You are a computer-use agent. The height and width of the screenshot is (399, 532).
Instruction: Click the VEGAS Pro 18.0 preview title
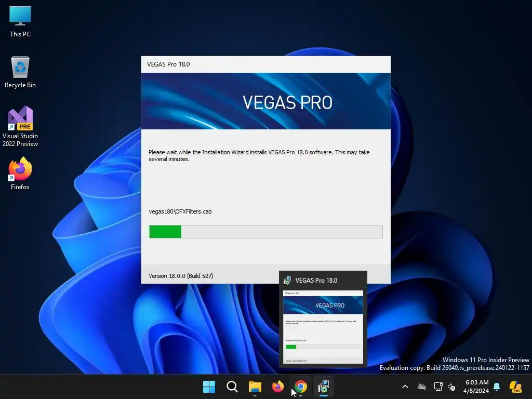click(x=316, y=281)
